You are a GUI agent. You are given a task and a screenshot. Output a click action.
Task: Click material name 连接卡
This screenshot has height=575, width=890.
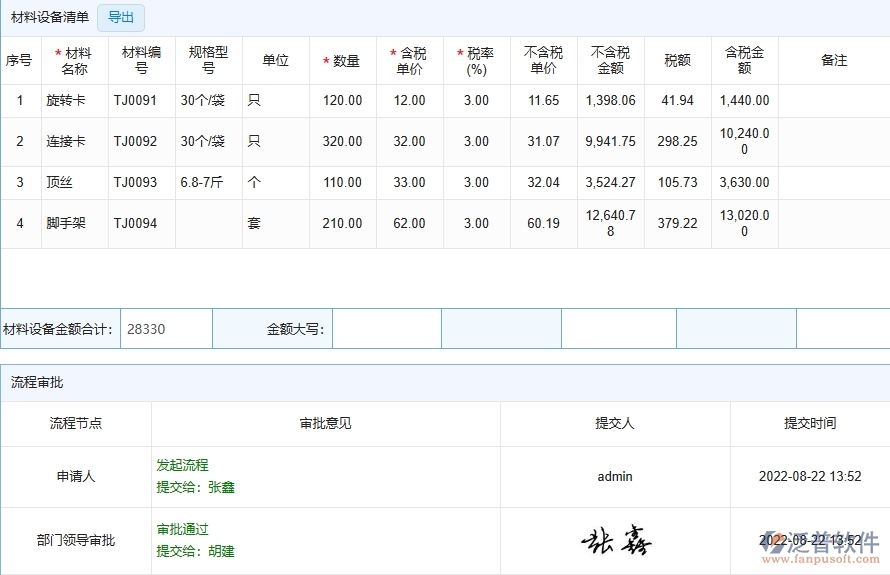click(66, 141)
